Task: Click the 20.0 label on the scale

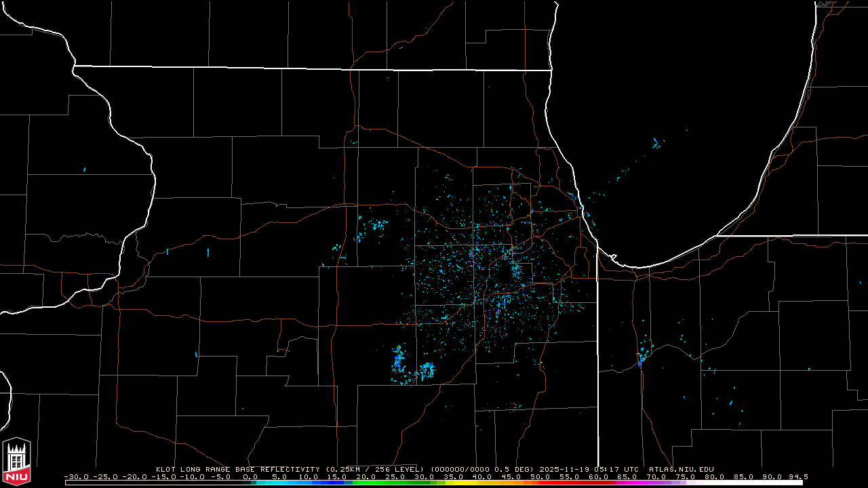Action: click(366, 476)
